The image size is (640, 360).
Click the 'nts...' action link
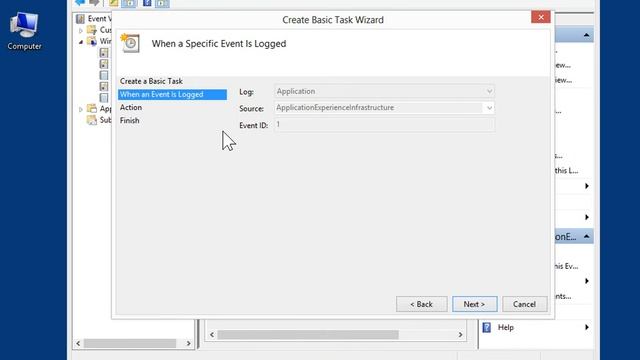(563, 296)
